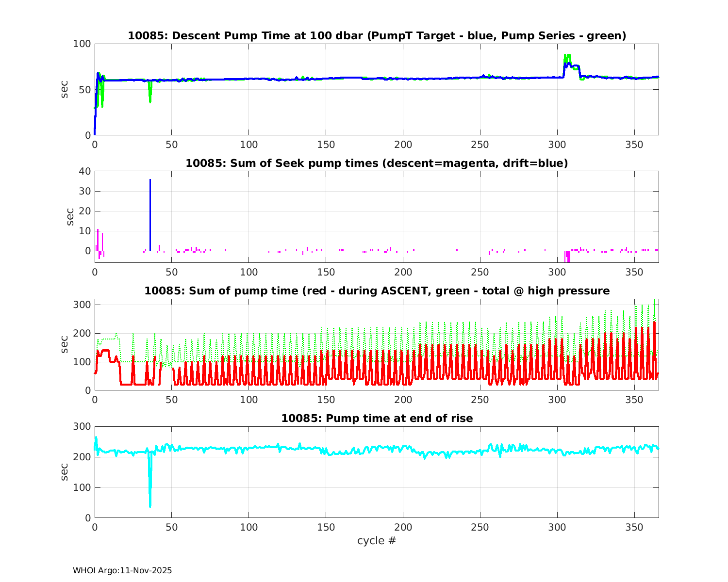
Task: Click the Sum of pump time ASCENT title
Action: click(377, 291)
